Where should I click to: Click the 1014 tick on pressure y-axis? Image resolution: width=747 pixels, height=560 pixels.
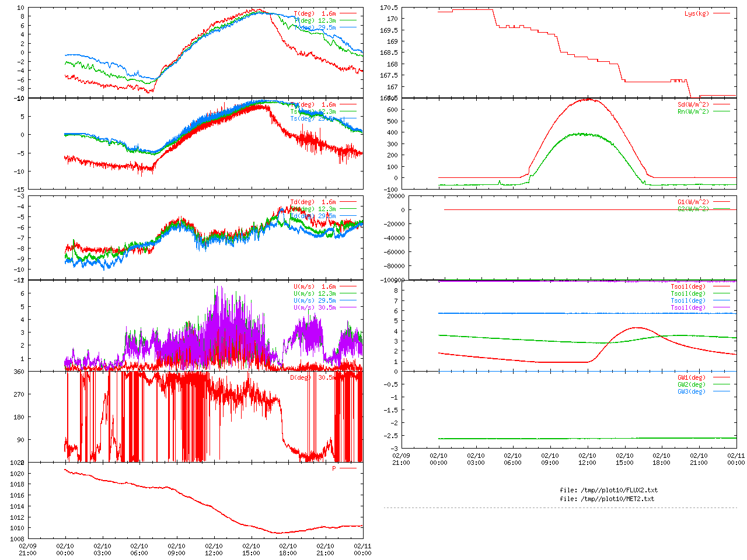[18, 506]
